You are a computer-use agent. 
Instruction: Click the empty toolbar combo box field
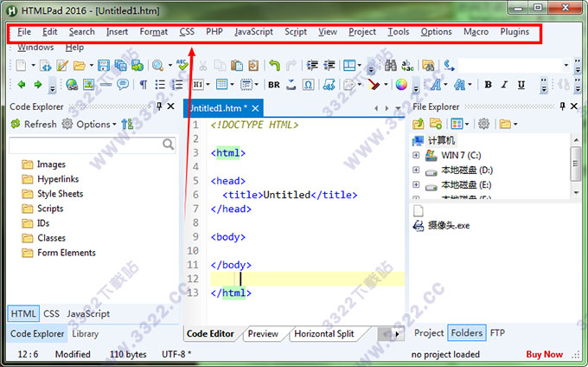click(x=514, y=66)
